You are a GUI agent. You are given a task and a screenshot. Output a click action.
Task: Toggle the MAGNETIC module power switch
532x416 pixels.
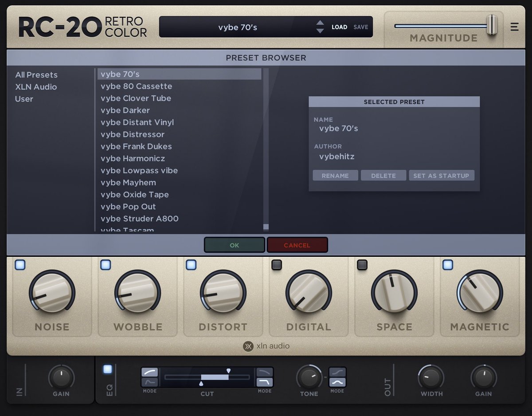click(x=448, y=265)
